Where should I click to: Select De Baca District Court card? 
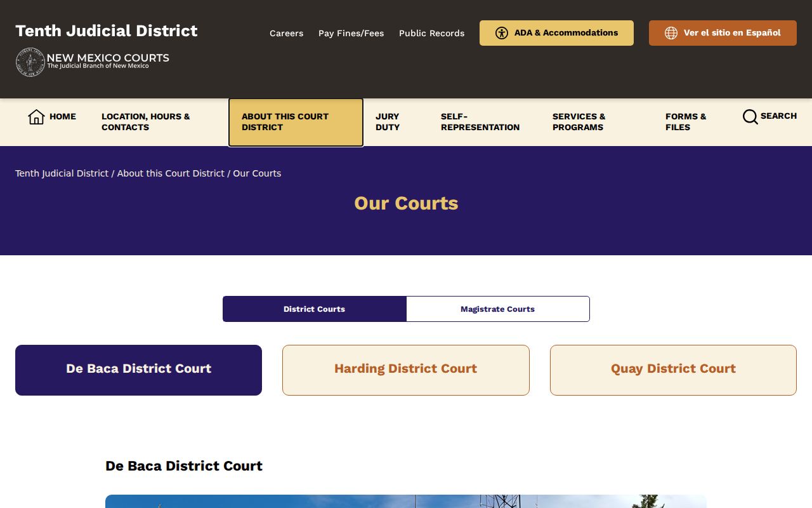pyautogui.click(x=138, y=370)
